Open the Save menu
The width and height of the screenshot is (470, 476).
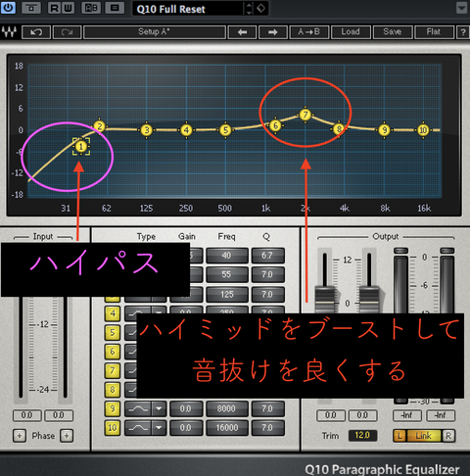click(393, 32)
